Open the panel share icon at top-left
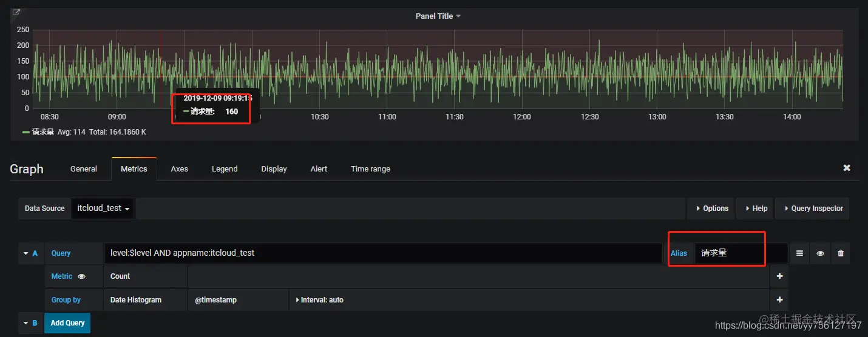This screenshot has width=868, height=337. point(16,12)
